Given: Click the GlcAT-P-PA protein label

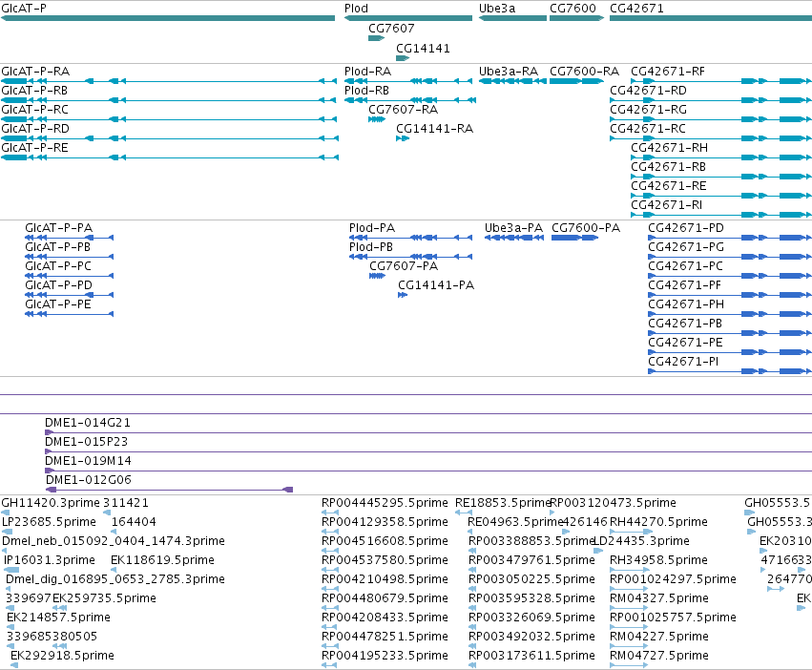Looking at the screenshot, I should [x=58, y=228].
